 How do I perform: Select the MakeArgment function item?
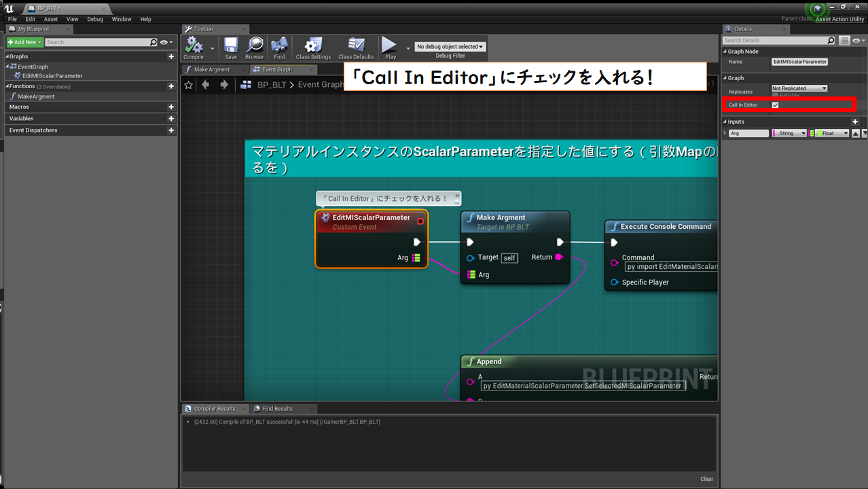click(x=36, y=96)
